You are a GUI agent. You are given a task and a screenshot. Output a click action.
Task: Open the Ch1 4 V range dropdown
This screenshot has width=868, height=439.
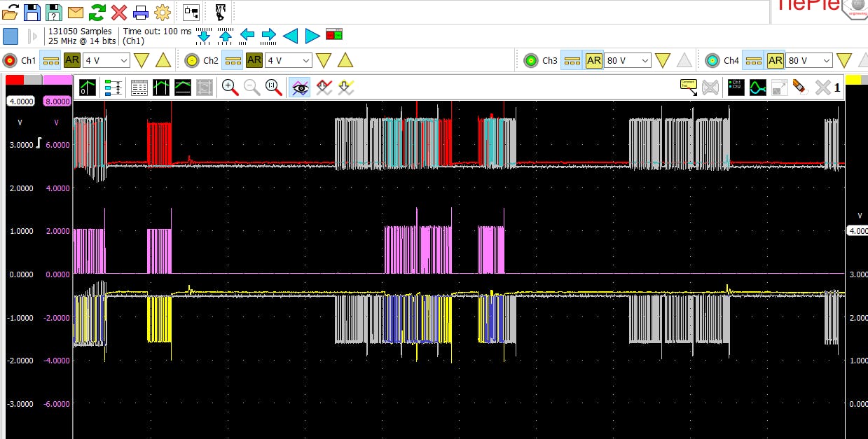(106, 60)
